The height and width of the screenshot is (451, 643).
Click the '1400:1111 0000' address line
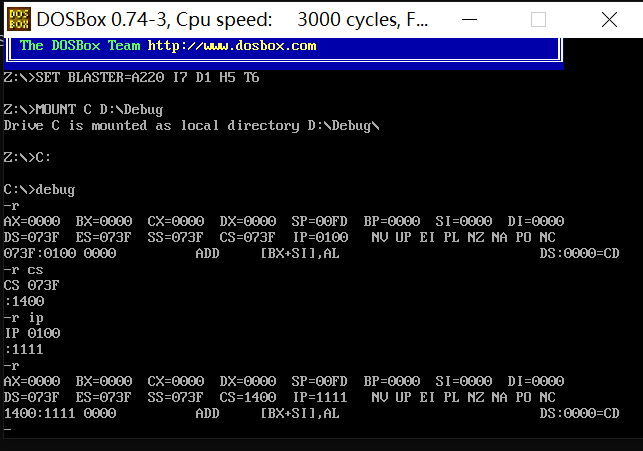60,413
